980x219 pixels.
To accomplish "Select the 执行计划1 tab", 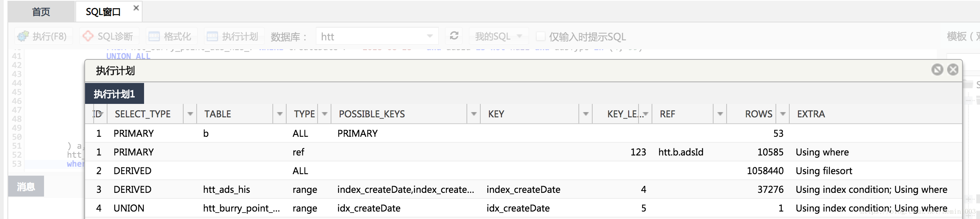I will (x=114, y=94).
